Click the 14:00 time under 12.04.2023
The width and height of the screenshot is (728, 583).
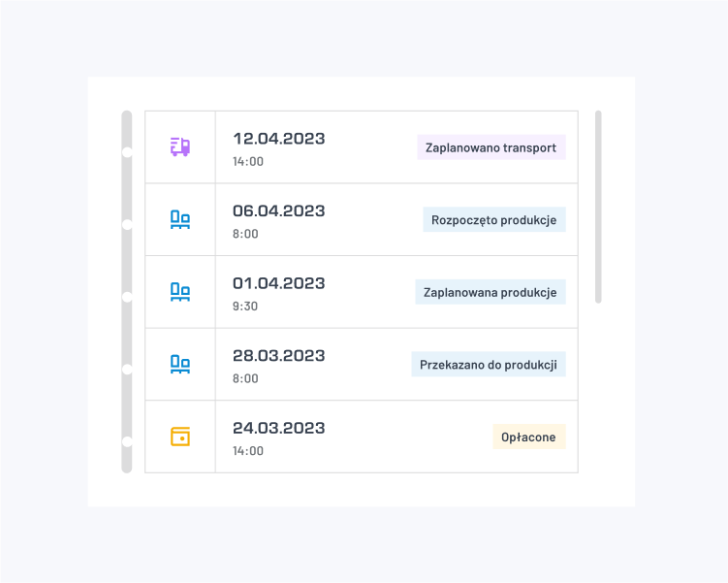click(248, 161)
